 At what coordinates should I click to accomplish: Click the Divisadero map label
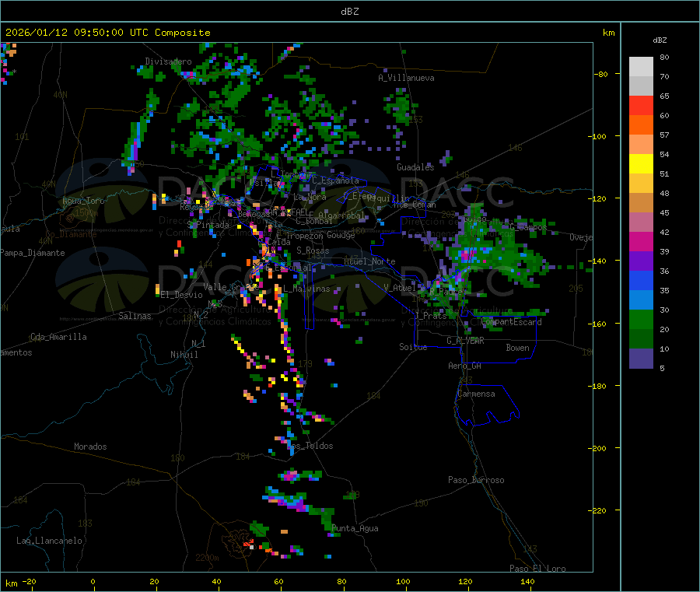[168, 61]
